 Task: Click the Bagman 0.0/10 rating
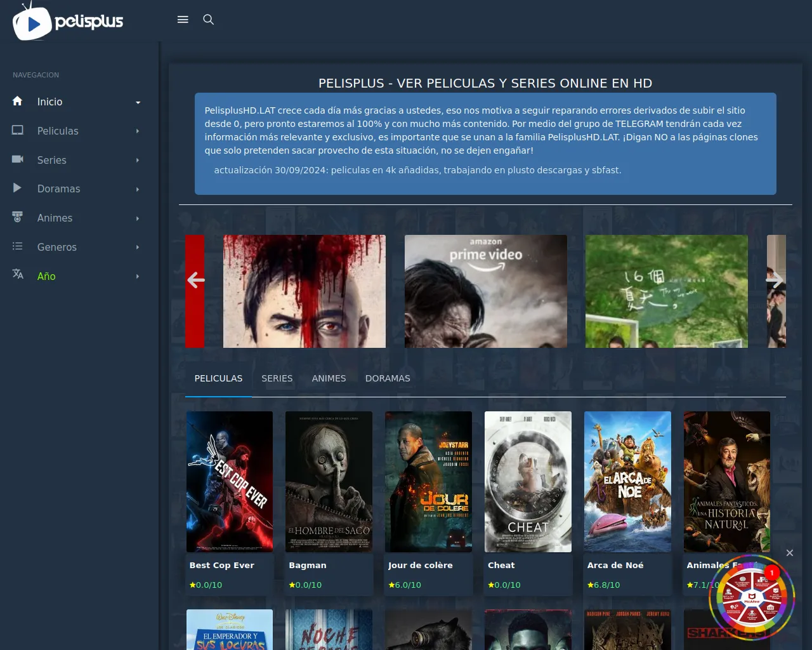[305, 585]
